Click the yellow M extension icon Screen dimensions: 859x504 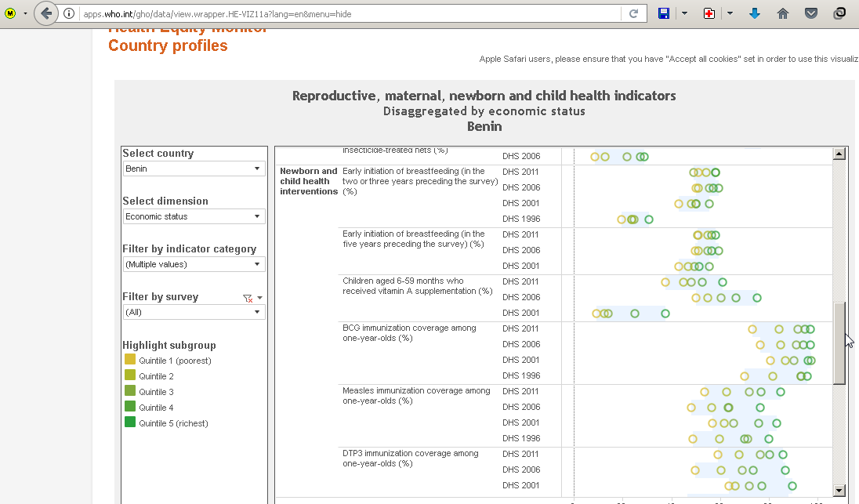coord(10,13)
